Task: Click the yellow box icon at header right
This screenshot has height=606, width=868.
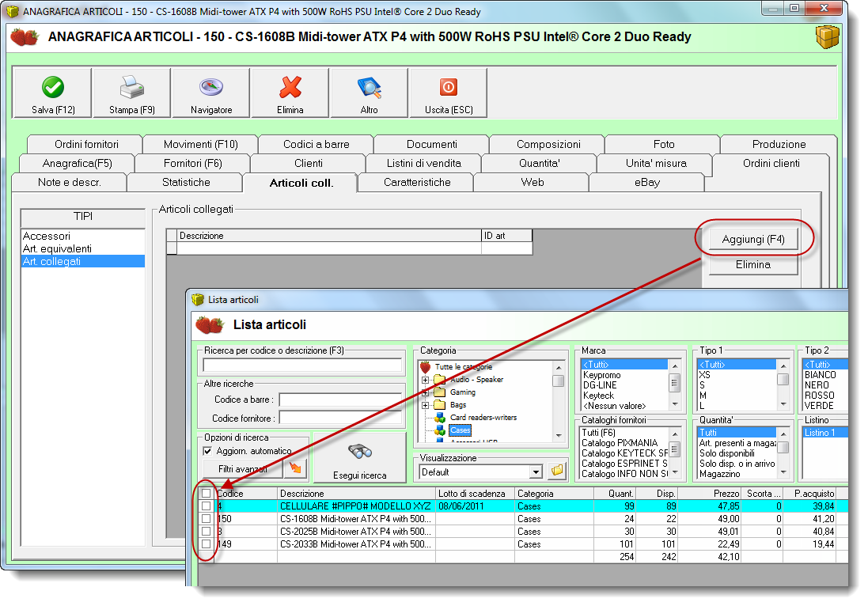Action: pos(827,37)
